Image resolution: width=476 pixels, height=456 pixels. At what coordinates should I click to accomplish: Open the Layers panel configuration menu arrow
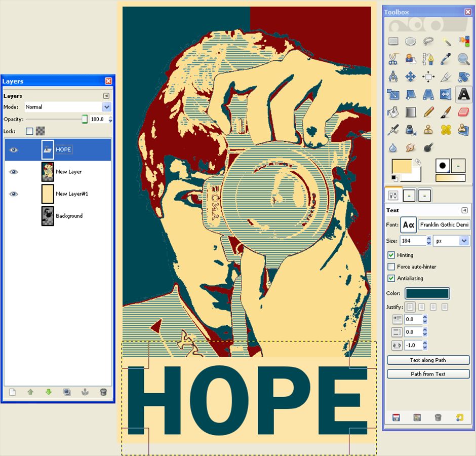(x=106, y=96)
